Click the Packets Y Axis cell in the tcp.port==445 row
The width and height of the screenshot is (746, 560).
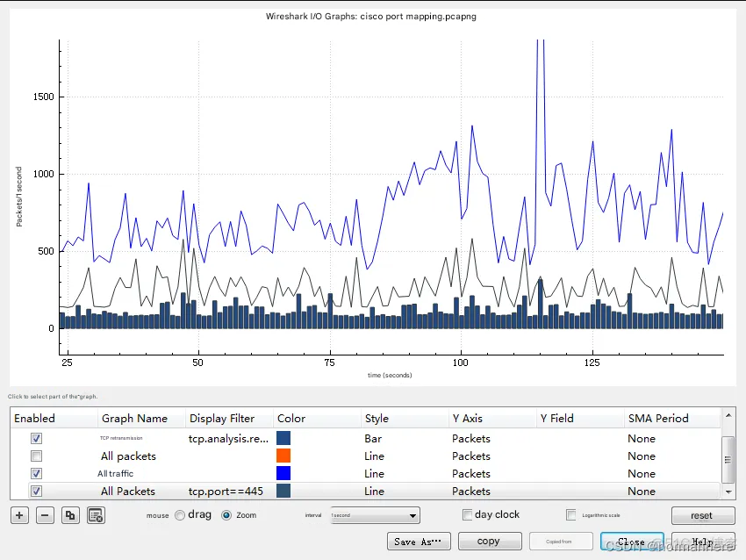[x=471, y=491]
